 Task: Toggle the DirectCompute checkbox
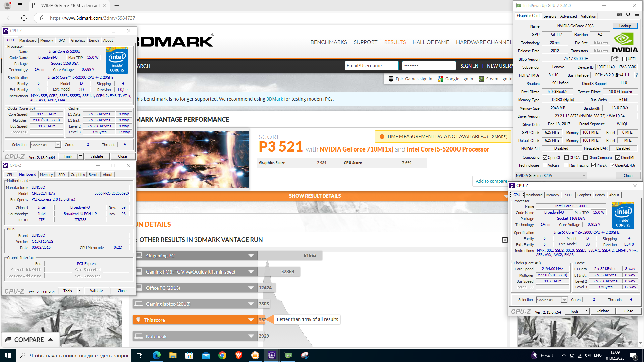(x=585, y=158)
